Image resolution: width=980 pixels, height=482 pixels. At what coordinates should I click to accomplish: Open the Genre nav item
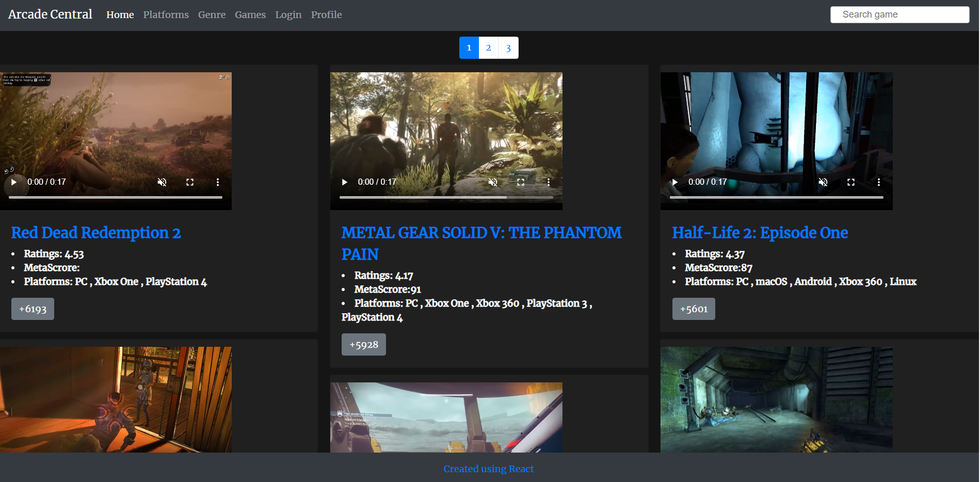pyautogui.click(x=212, y=15)
